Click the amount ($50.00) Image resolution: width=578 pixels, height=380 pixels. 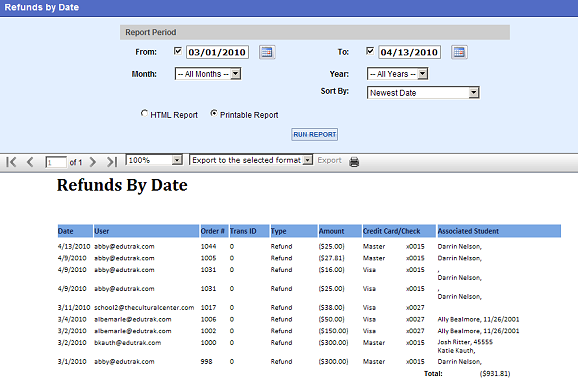(x=331, y=319)
